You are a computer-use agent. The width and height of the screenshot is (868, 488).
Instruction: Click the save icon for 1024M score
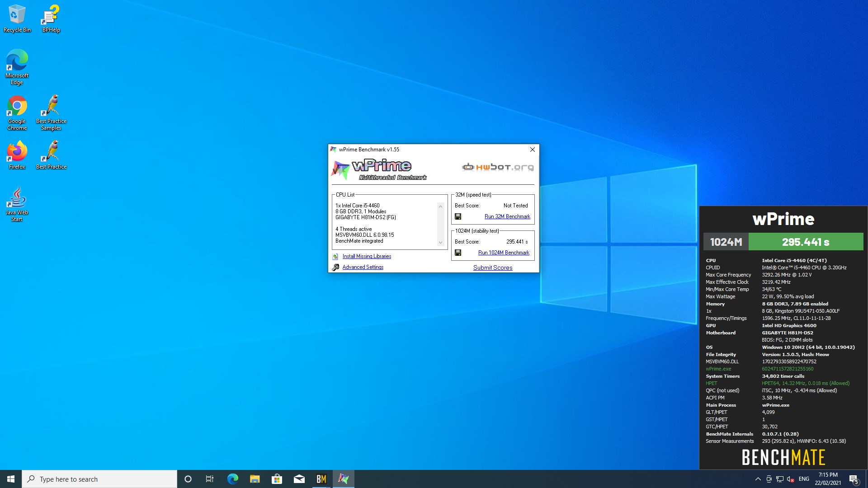(458, 253)
